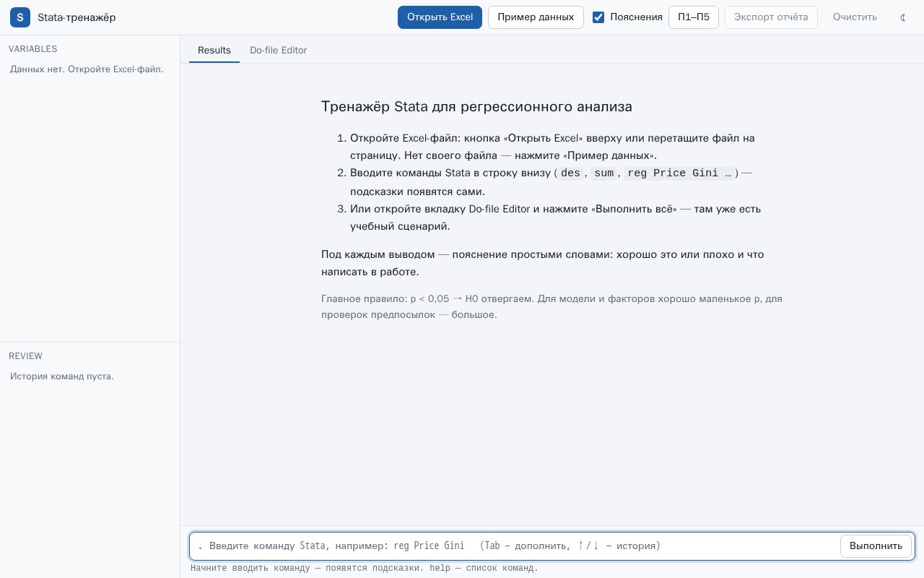Click the Stata-тренажёр app title
The width and height of the screenshot is (924, 578).
coord(77,17)
